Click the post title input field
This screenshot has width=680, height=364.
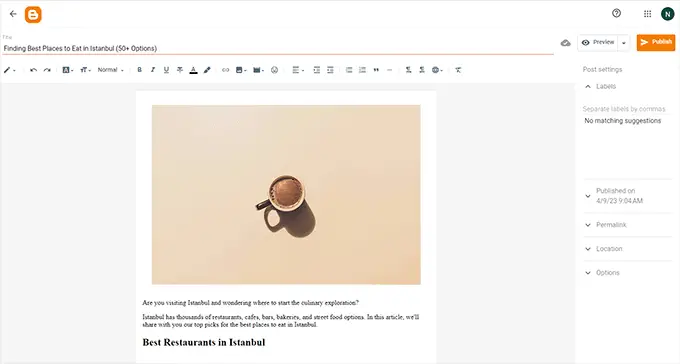(278, 49)
